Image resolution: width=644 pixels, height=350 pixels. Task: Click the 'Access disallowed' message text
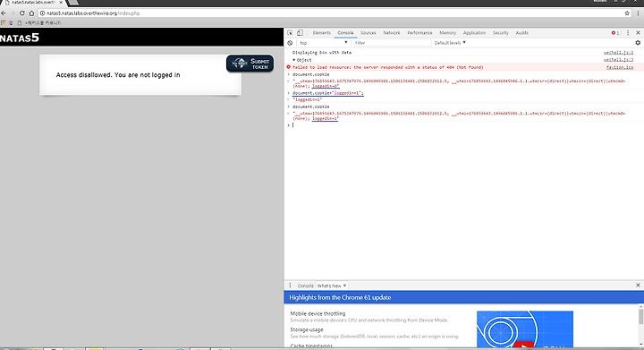pos(118,75)
